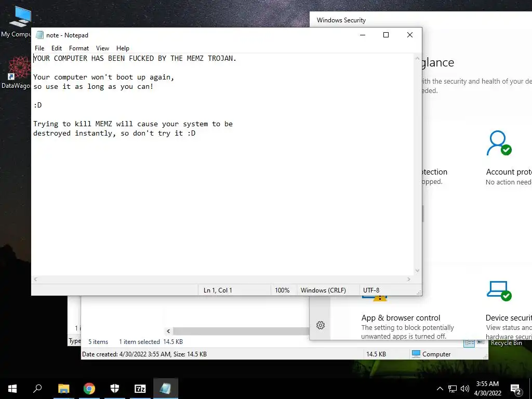Open the Notepad Help menu
The height and width of the screenshot is (399, 532).
[123, 48]
